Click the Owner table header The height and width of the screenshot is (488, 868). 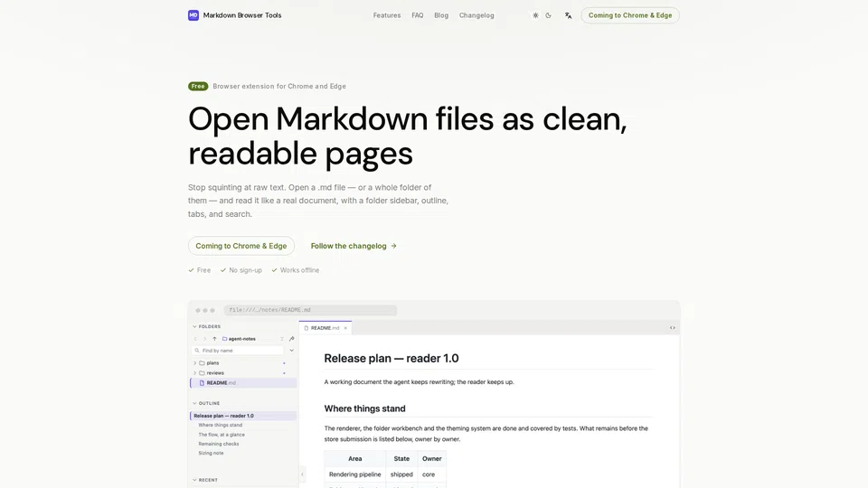tap(432, 459)
